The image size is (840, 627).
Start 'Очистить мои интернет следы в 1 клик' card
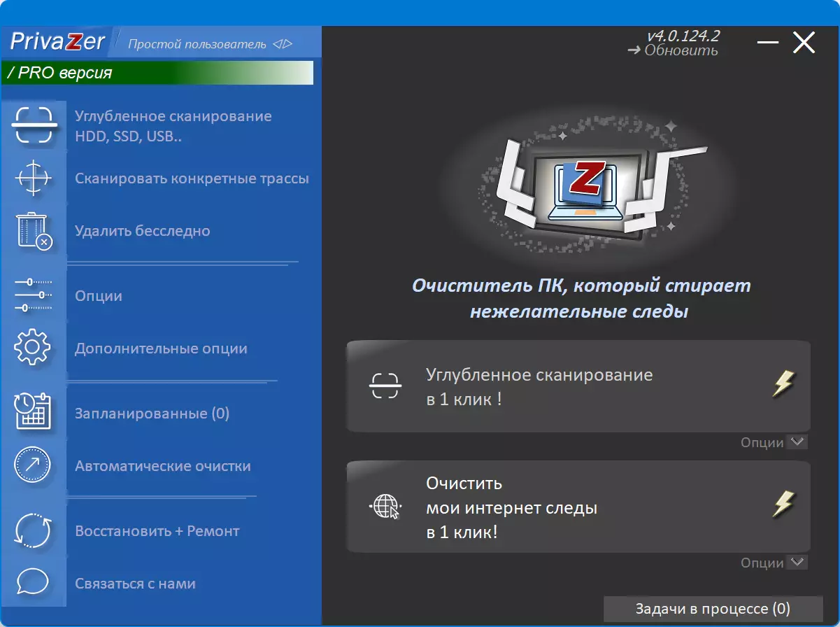pyautogui.click(x=578, y=507)
